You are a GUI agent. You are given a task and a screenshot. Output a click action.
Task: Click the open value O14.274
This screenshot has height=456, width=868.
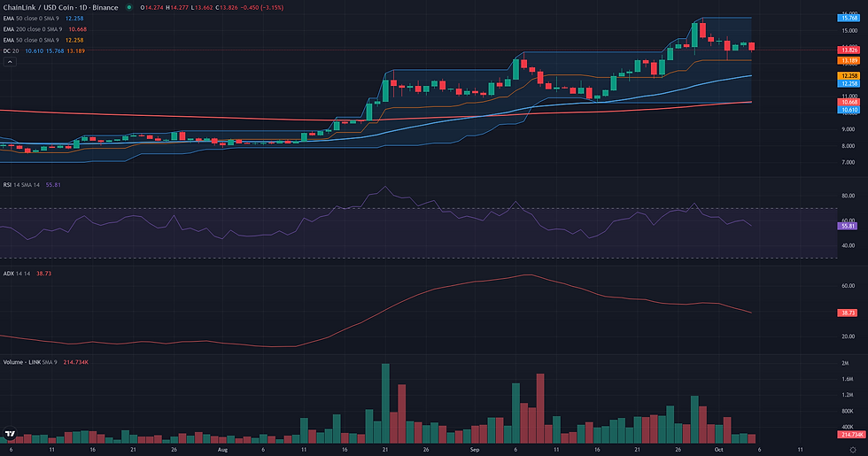tap(151, 8)
